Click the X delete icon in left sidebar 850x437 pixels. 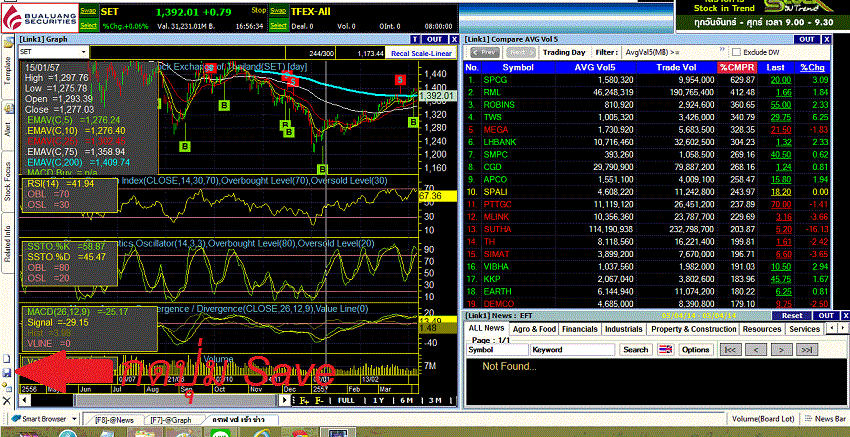click(7, 401)
